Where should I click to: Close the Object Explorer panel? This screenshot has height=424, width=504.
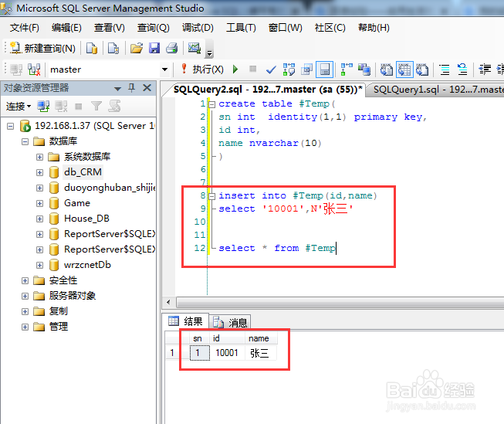click(x=147, y=88)
